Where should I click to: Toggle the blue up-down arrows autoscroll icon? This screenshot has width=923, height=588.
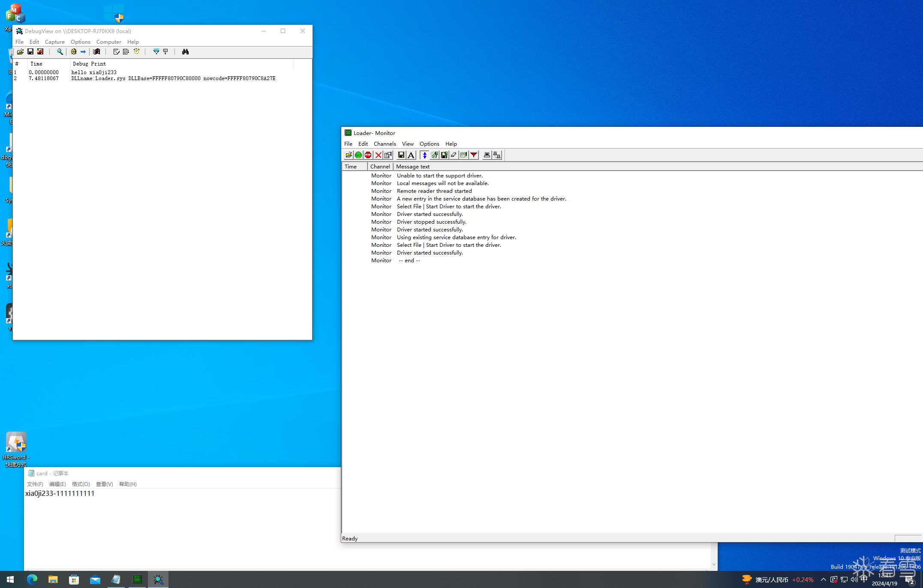pyautogui.click(x=424, y=155)
